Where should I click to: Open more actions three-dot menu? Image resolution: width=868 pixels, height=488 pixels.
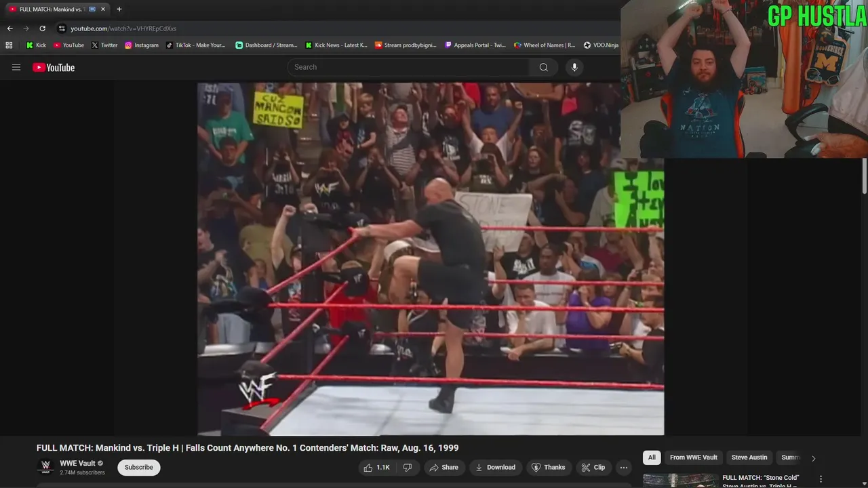[x=624, y=467]
